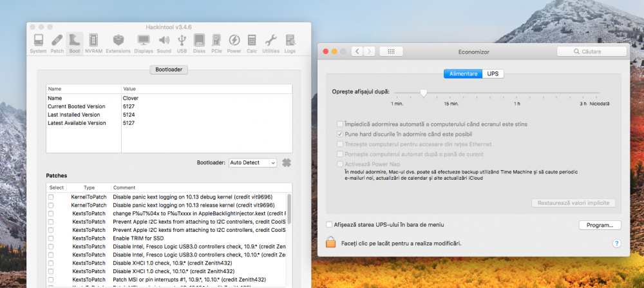Click Restaurează valori implicite button
The image size is (644, 288).
(x=573, y=203)
